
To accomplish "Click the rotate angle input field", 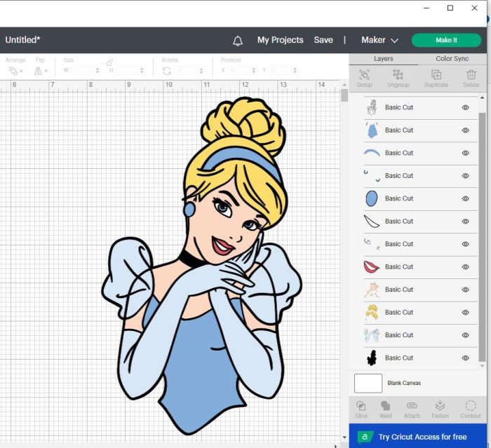I will [187, 71].
